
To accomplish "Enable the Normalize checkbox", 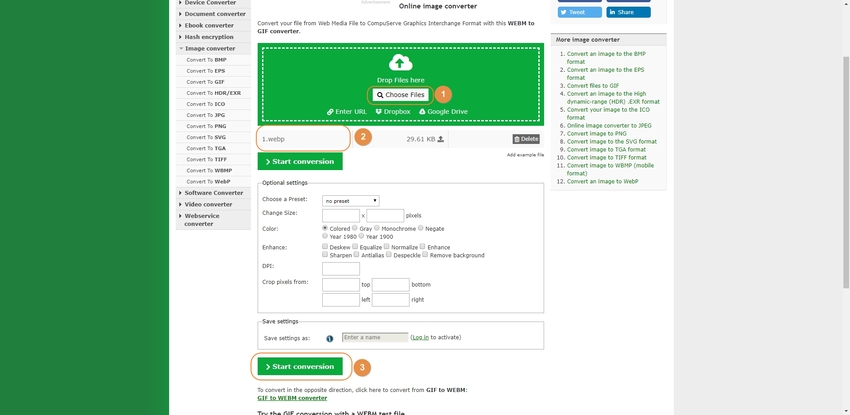I will pos(387,247).
